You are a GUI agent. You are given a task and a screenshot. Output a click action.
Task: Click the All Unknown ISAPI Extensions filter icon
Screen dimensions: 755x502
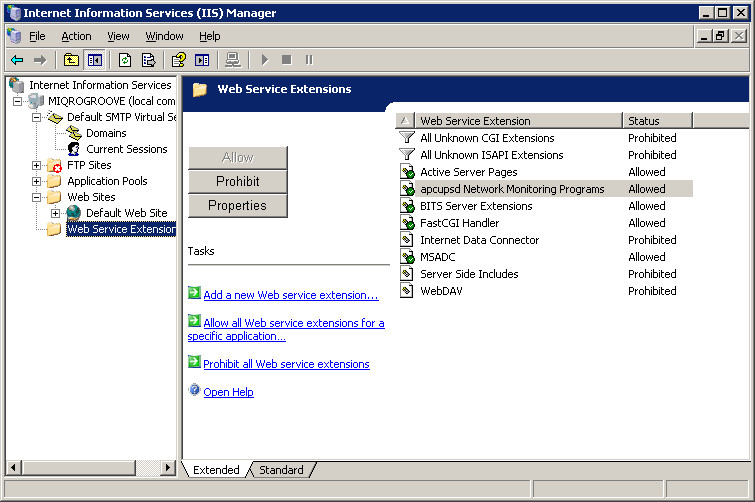click(x=407, y=154)
